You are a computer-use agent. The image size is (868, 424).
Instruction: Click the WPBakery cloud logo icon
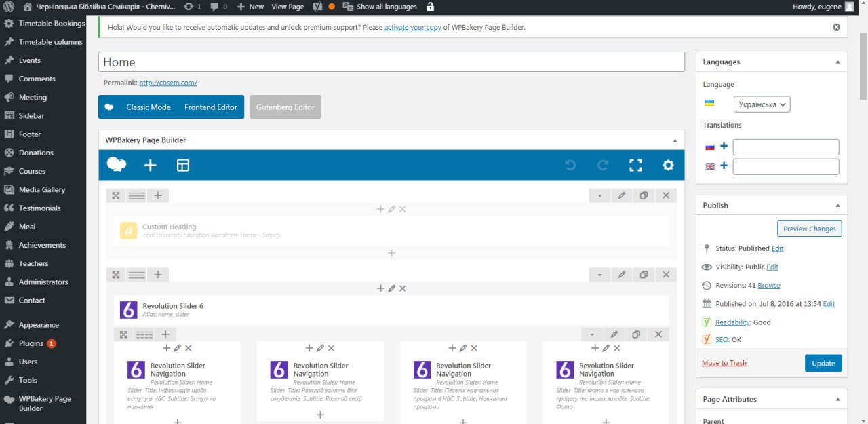[x=117, y=165]
